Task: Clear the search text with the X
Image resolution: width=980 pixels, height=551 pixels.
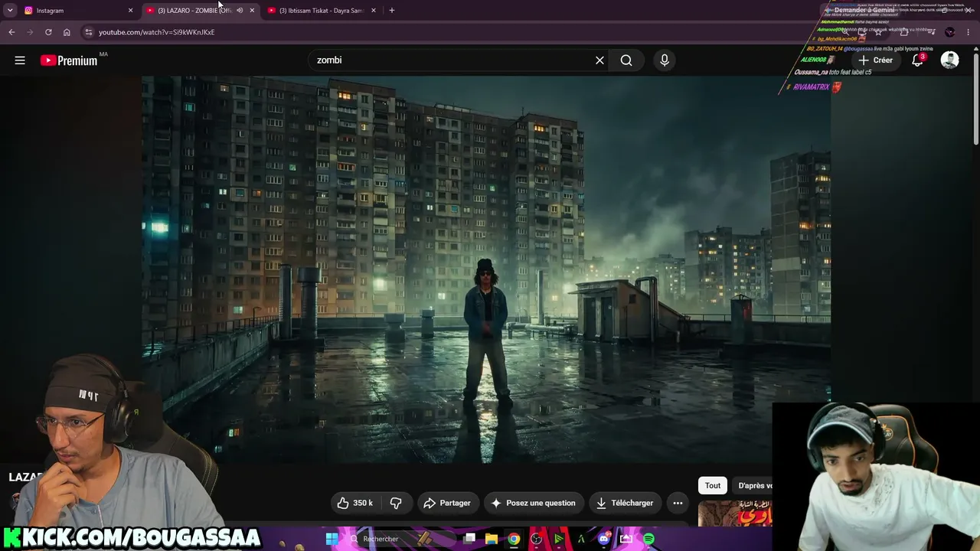Action: [x=599, y=60]
